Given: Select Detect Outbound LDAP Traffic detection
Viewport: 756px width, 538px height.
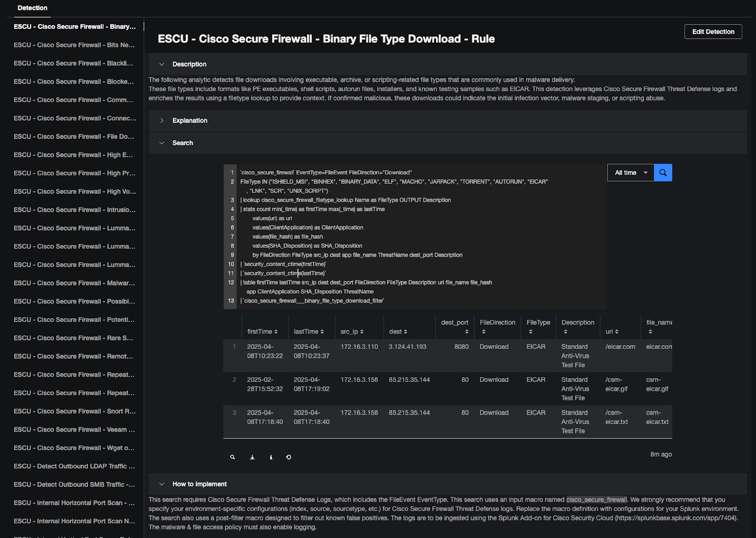Looking at the screenshot, I should point(74,466).
